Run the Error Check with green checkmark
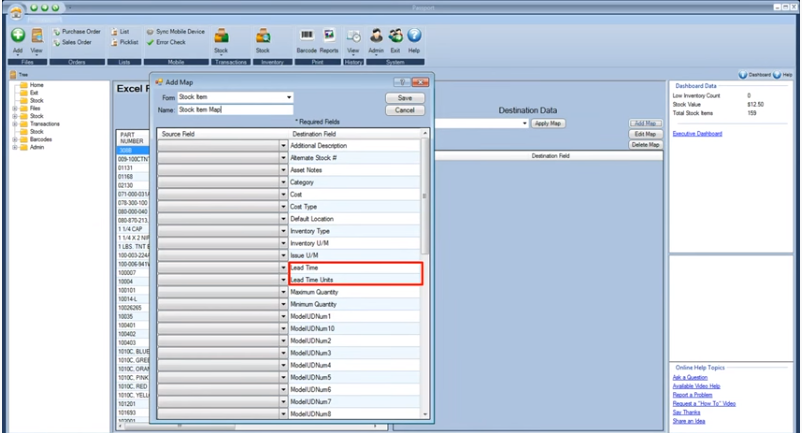Screen dimensions: 802x433 pos(166,42)
